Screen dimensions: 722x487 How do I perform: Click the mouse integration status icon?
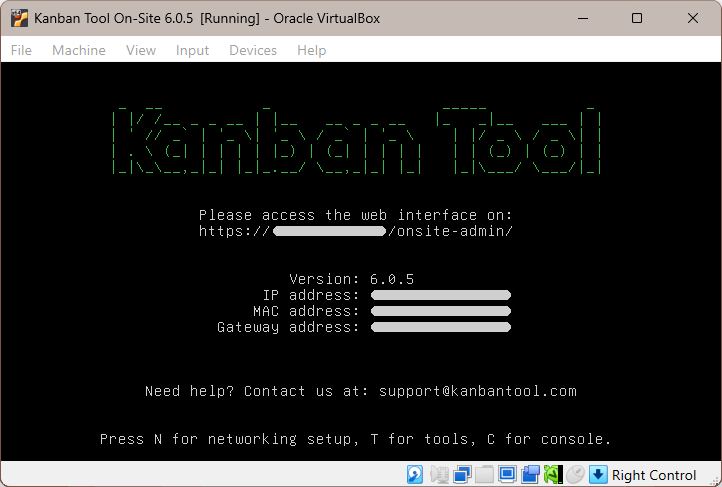pyautogui.click(x=575, y=475)
